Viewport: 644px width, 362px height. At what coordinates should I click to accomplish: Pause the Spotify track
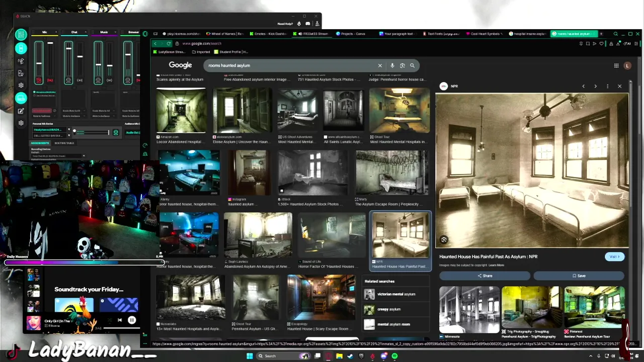pyautogui.click(x=132, y=320)
